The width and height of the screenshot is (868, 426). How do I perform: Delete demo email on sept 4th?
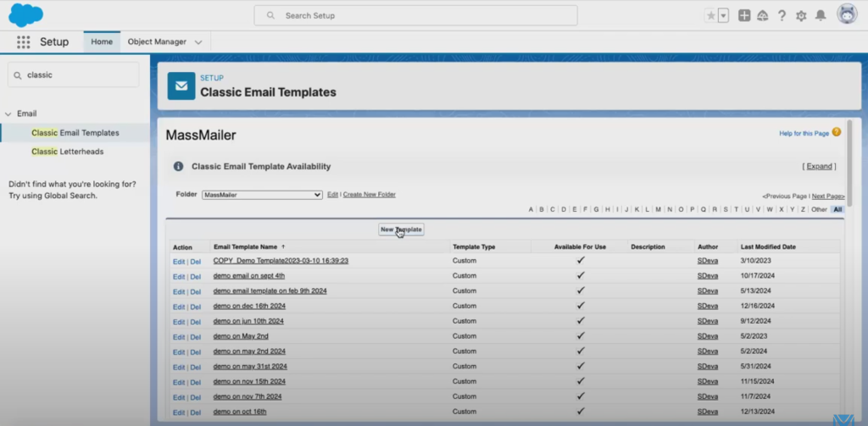[196, 277]
